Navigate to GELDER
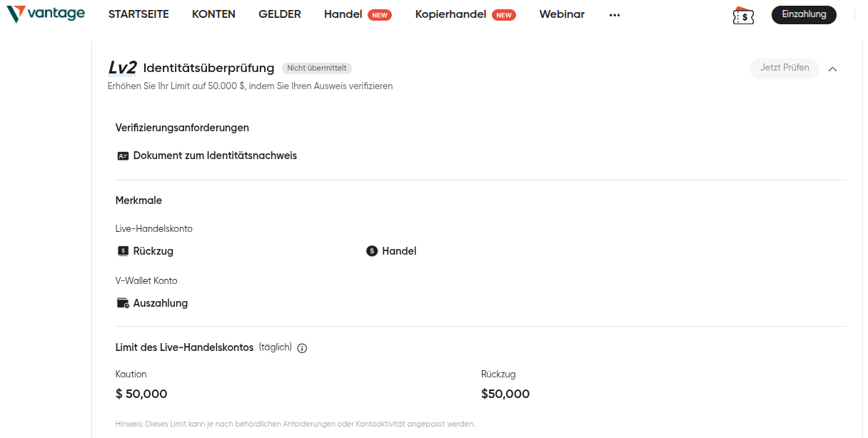The height and width of the screenshot is (438, 868). tap(279, 14)
